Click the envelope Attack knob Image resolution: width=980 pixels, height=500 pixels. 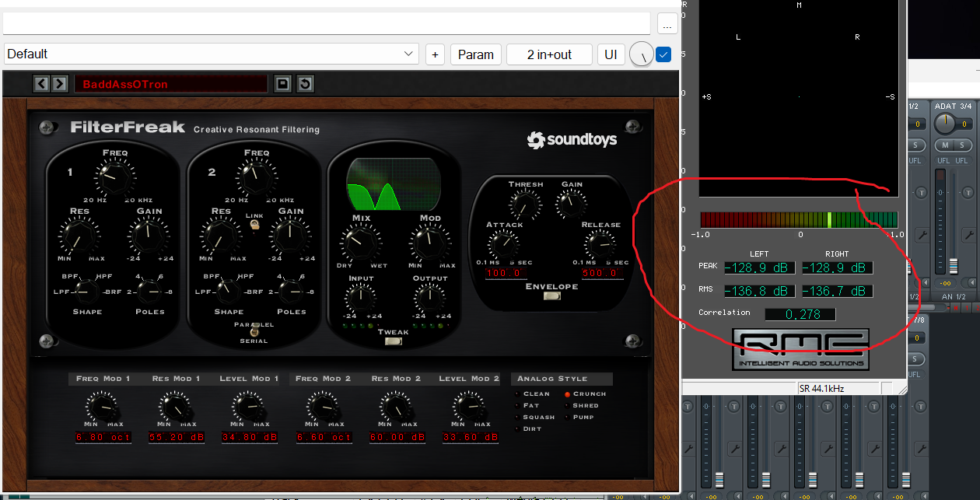tap(503, 244)
